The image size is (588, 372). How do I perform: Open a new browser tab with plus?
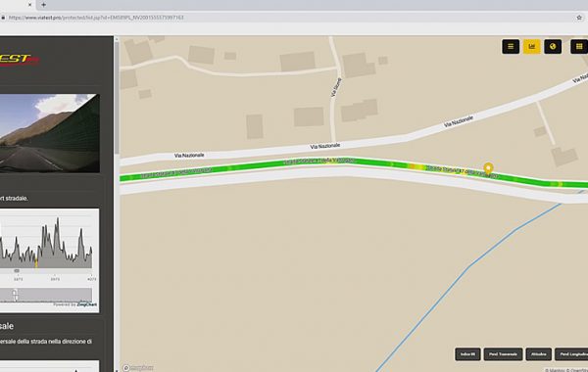pos(43,5)
